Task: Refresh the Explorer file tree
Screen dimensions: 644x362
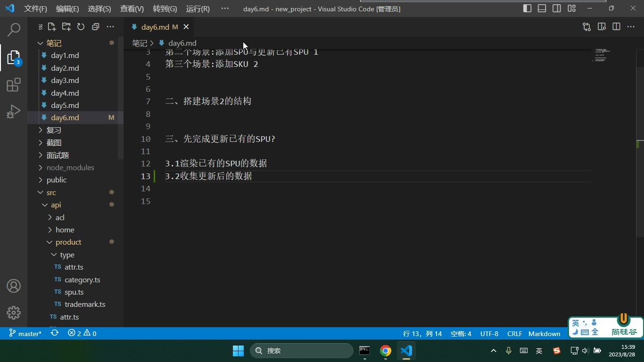Action: click(81, 27)
